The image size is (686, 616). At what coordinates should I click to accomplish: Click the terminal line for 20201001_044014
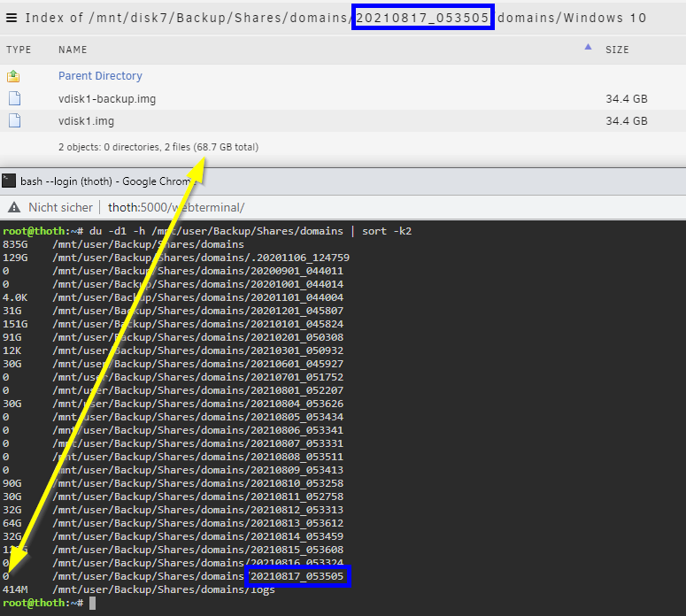click(173, 284)
